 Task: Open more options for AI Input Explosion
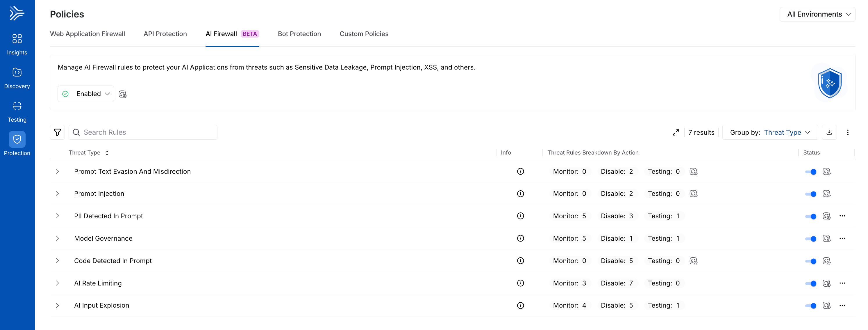pos(842,305)
